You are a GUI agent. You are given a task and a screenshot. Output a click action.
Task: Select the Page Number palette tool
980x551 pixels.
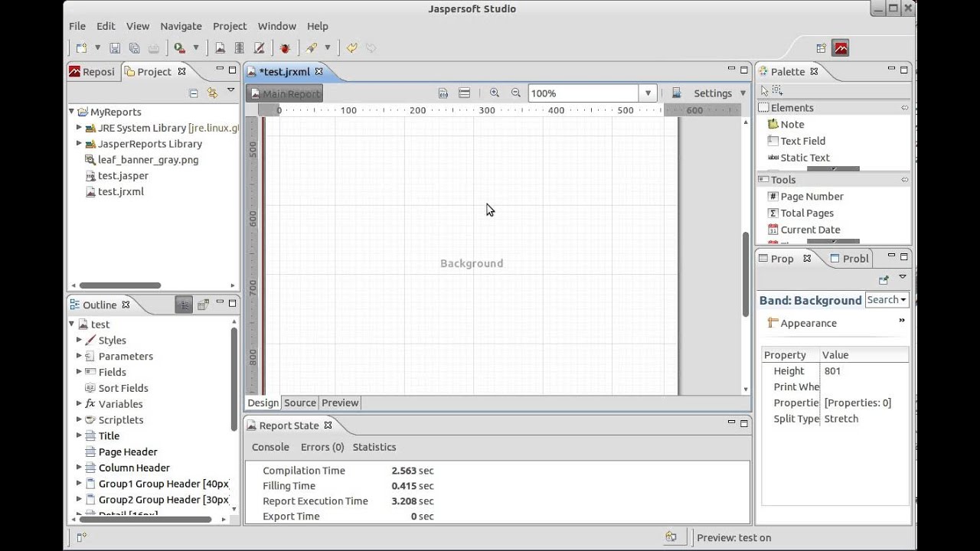click(805, 197)
